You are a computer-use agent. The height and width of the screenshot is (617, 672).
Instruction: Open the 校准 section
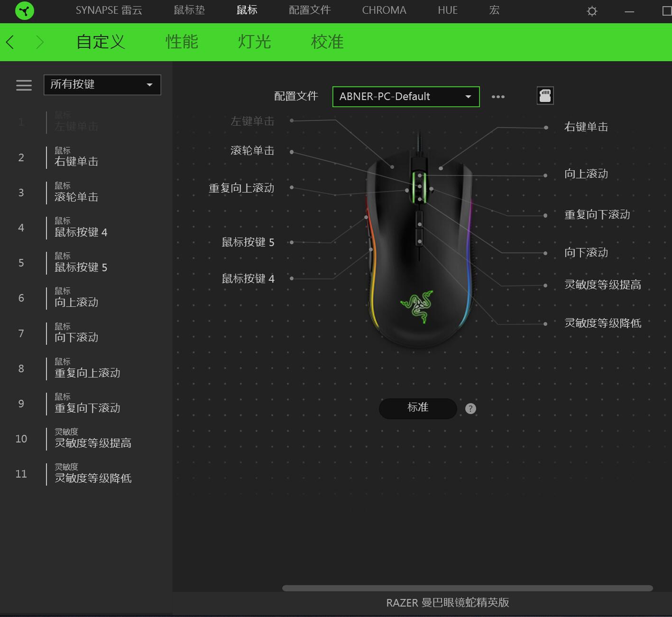click(327, 42)
